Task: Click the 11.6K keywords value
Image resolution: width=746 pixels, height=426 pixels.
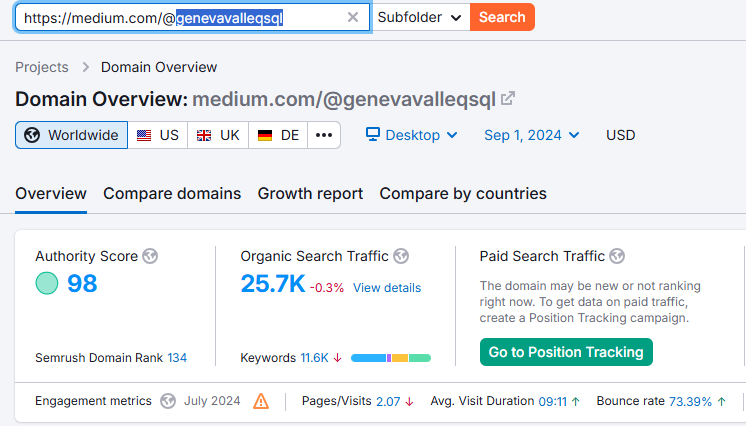Action: click(314, 358)
